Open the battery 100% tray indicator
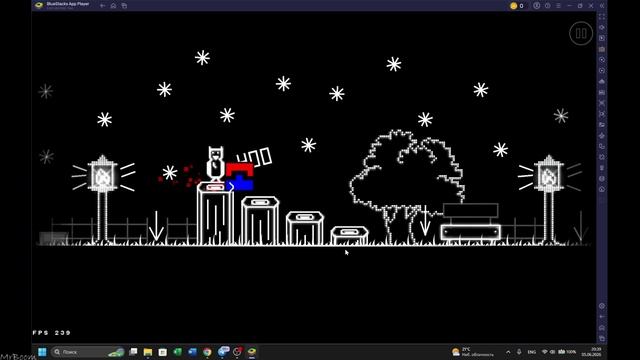The height and width of the screenshot is (360, 640). point(567,352)
